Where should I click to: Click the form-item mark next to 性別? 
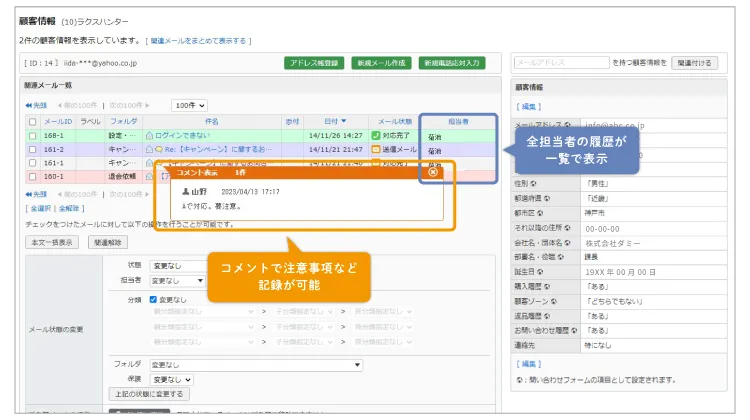(x=533, y=184)
